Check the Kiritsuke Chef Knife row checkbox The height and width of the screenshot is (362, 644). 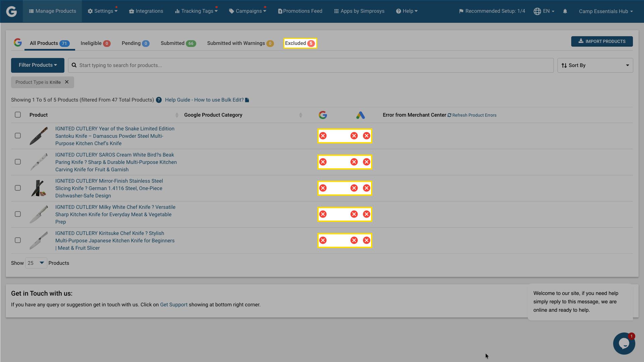click(18, 240)
